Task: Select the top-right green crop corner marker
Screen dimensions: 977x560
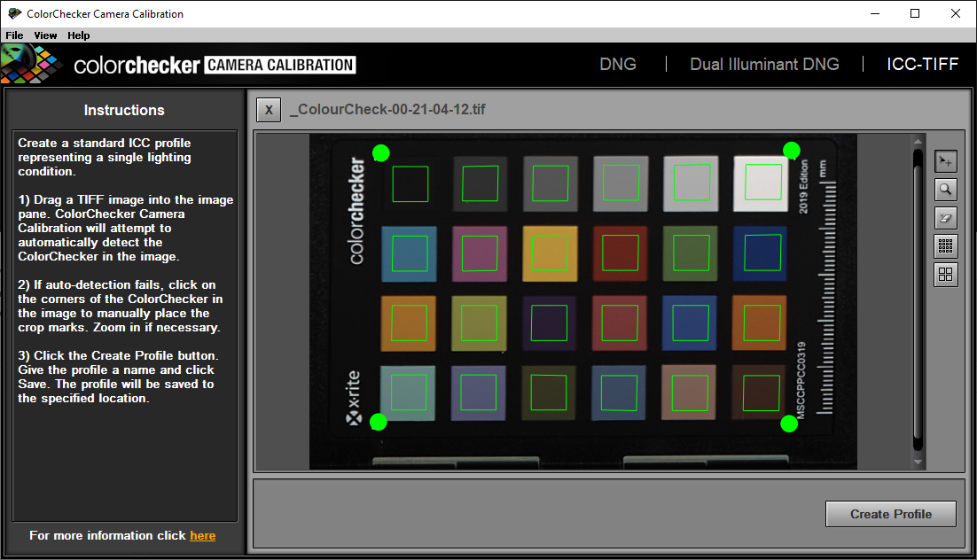Action: (x=792, y=150)
